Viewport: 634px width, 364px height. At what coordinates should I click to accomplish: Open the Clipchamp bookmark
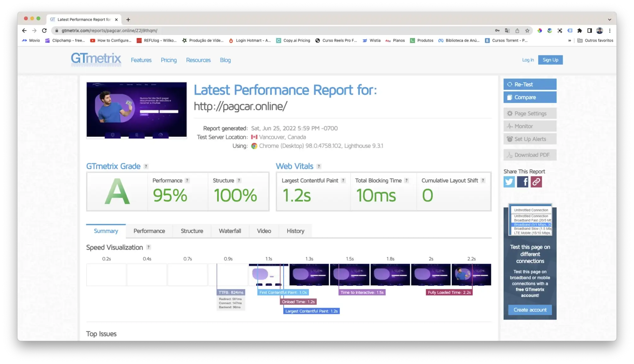[65, 40]
